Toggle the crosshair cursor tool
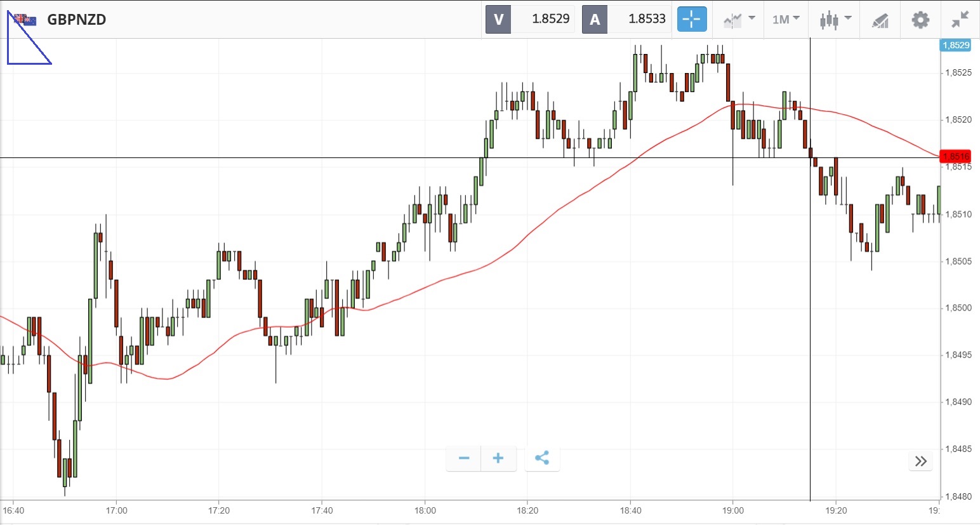 coord(691,19)
